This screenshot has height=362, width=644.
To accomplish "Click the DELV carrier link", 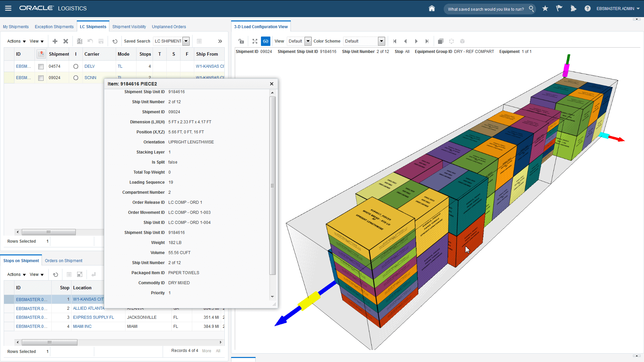I will pos(90,66).
